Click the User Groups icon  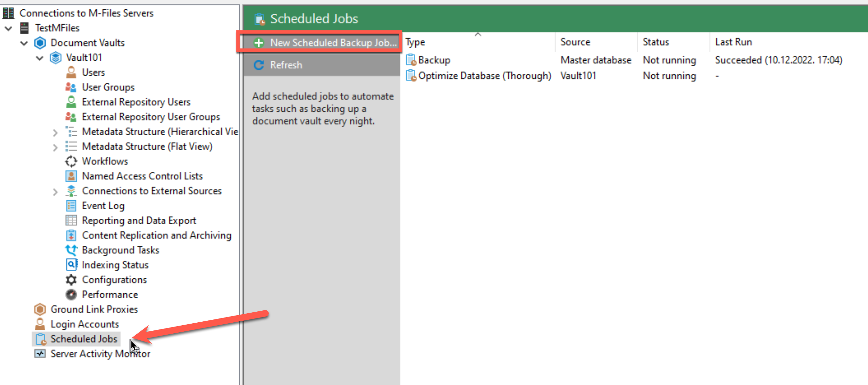pyautogui.click(x=71, y=87)
